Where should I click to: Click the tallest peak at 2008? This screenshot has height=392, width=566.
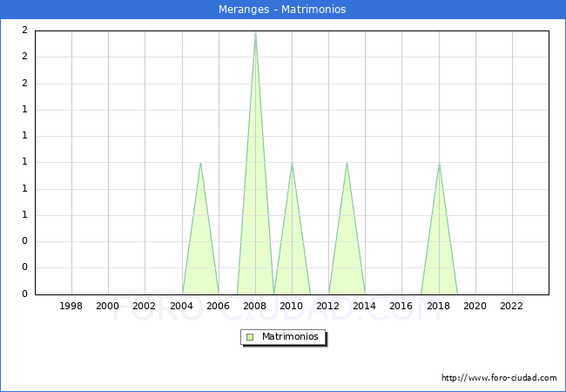click(255, 32)
